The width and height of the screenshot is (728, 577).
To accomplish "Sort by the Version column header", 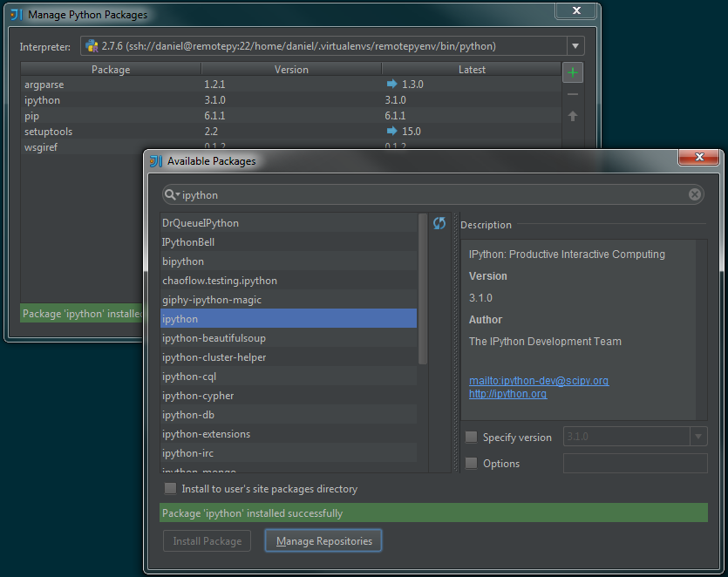I will (x=291, y=69).
